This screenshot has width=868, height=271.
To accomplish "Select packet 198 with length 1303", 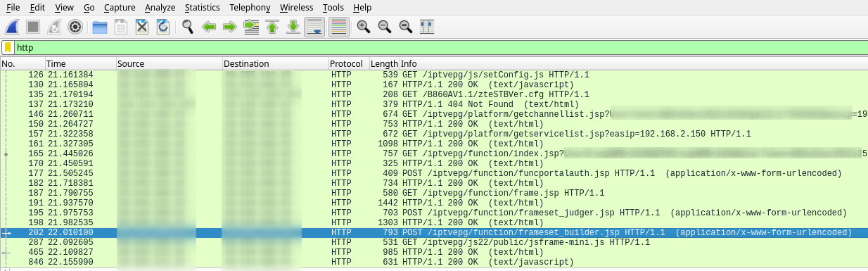I will coord(434,222).
